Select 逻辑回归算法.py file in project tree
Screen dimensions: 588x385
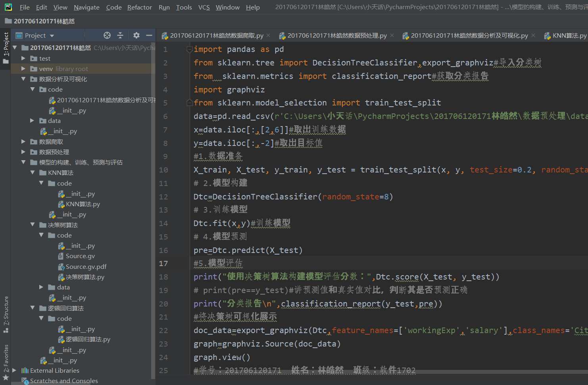click(88, 339)
